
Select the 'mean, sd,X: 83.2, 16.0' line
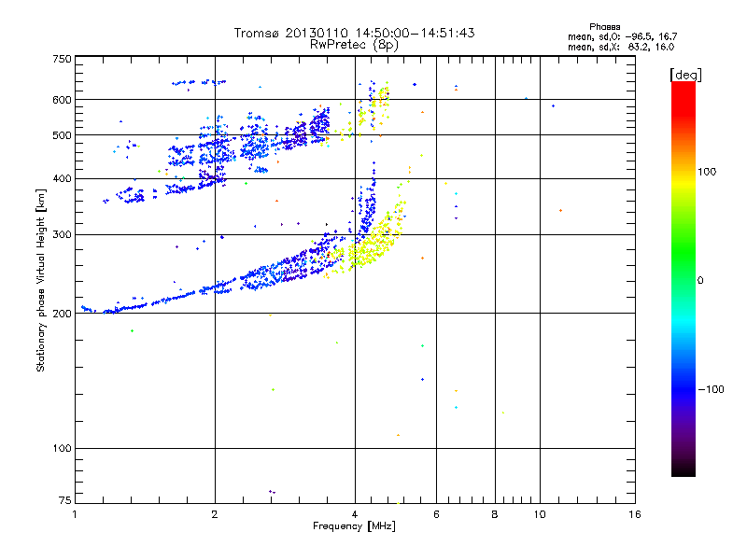click(621, 47)
